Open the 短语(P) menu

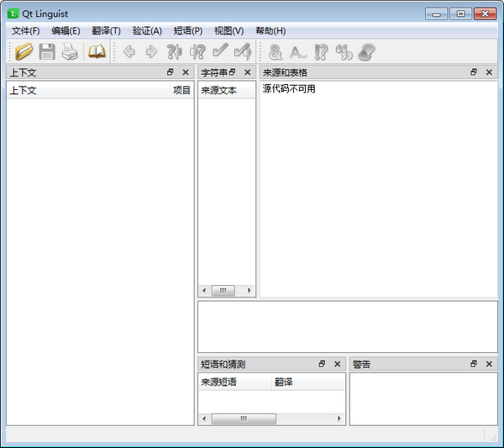188,31
